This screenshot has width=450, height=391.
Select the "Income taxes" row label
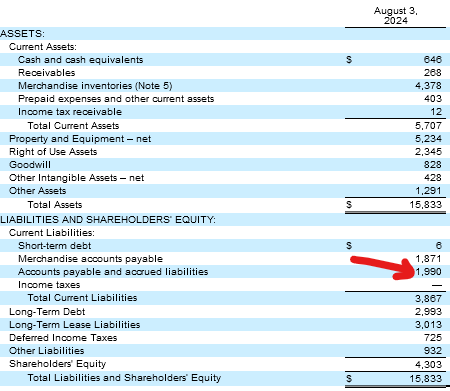pos(49,285)
